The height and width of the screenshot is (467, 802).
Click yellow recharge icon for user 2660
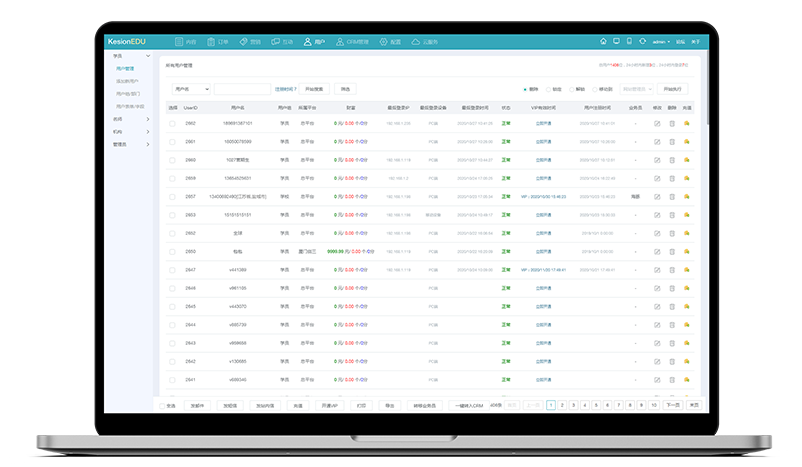(687, 160)
